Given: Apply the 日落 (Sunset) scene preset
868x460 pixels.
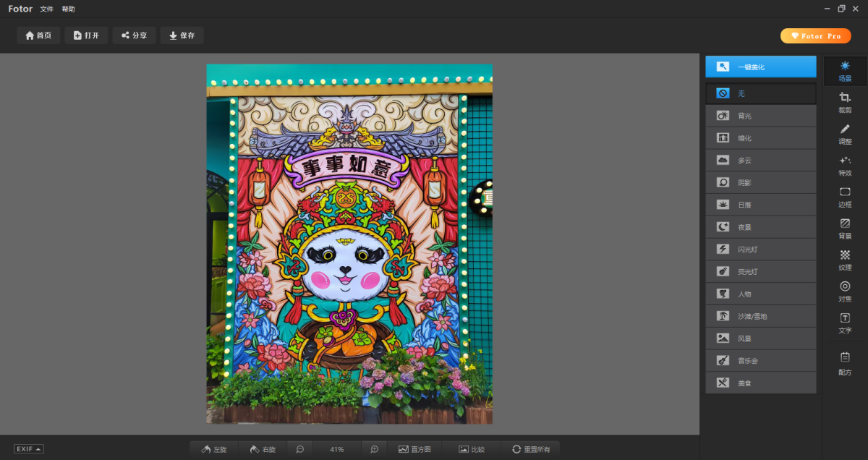Looking at the screenshot, I should pos(761,205).
